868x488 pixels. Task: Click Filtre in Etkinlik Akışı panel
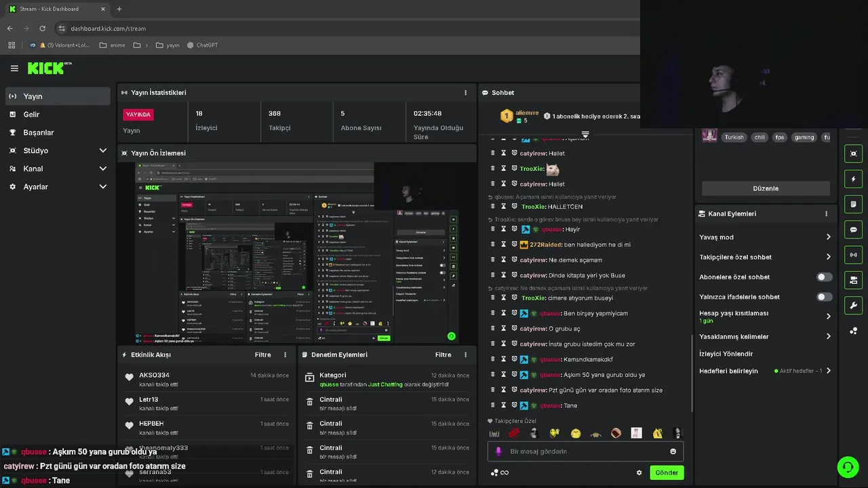click(262, 354)
